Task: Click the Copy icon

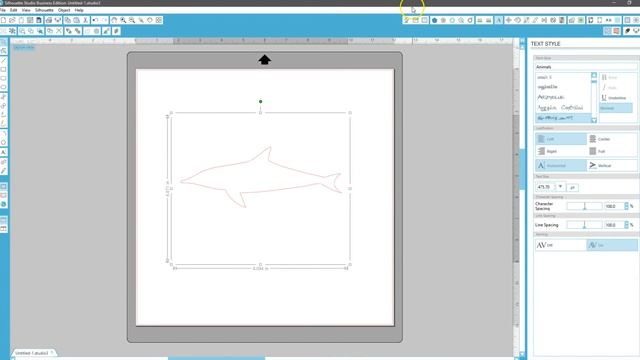Action: point(67,20)
